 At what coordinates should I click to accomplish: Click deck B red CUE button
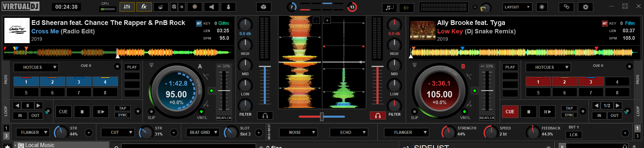click(x=510, y=112)
